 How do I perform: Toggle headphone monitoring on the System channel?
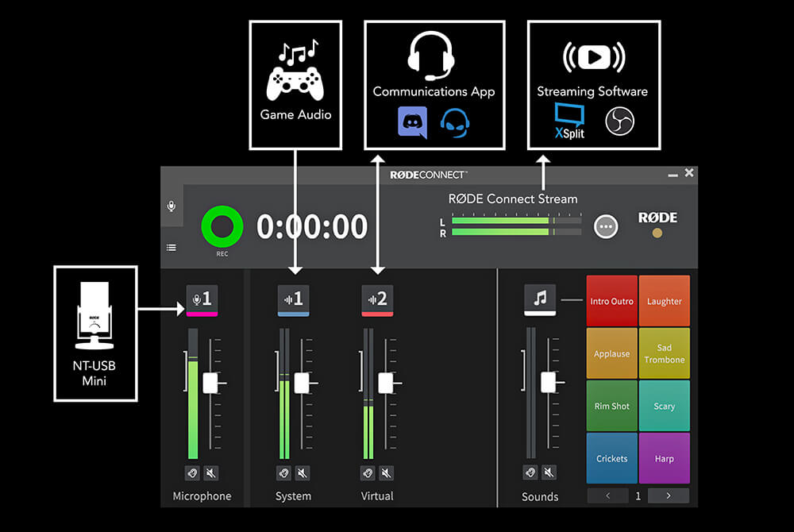click(x=283, y=473)
